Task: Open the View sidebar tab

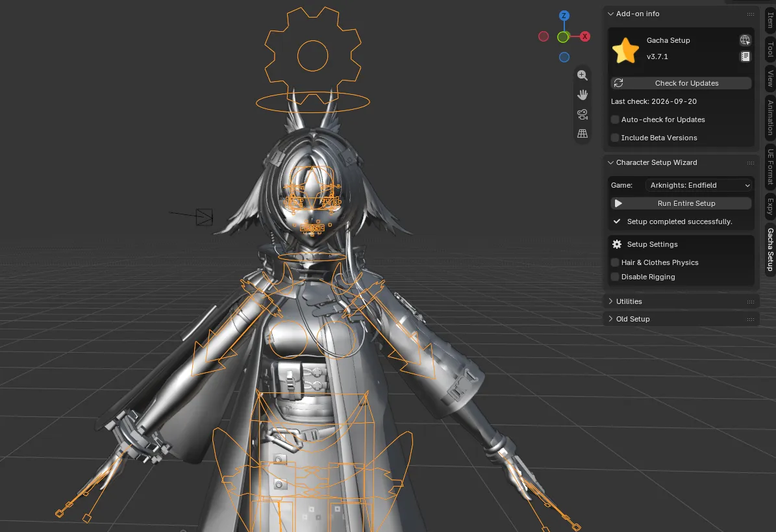Action: click(770, 78)
